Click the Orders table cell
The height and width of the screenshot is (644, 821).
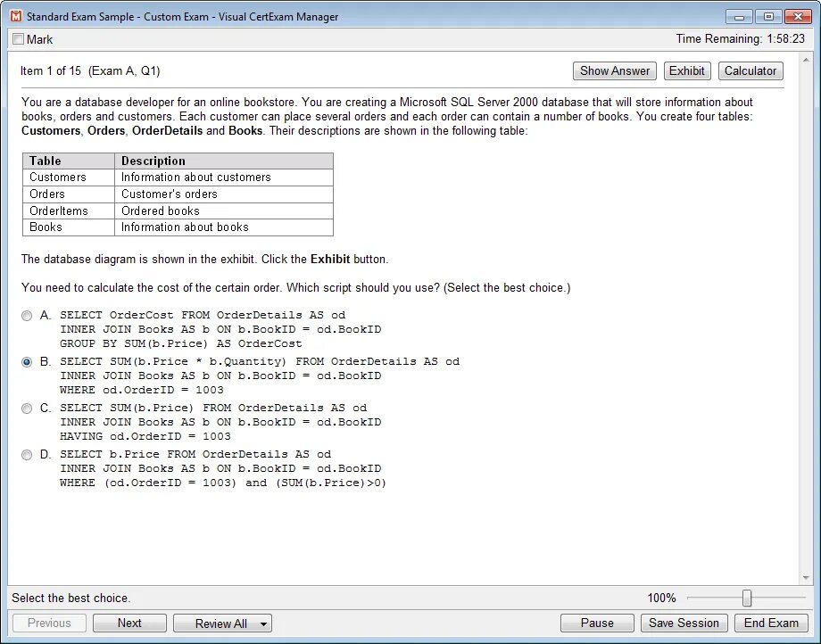[69, 194]
